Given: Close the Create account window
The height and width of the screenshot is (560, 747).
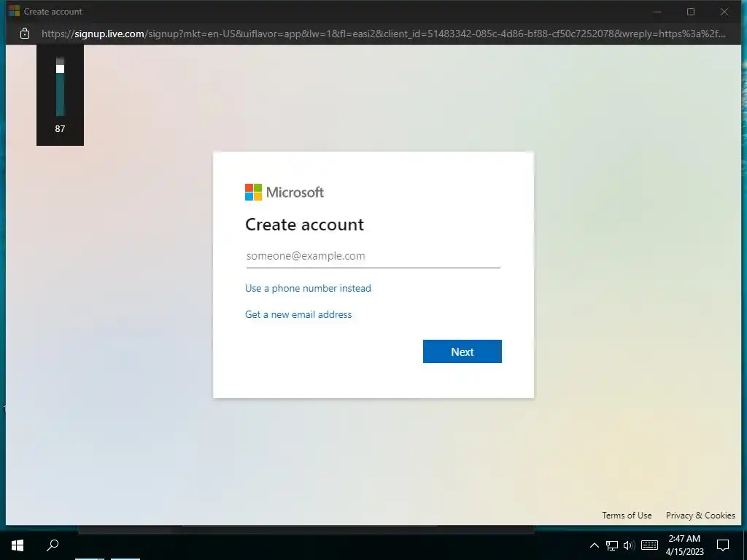Looking at the screenshot, I should [724, 12].
